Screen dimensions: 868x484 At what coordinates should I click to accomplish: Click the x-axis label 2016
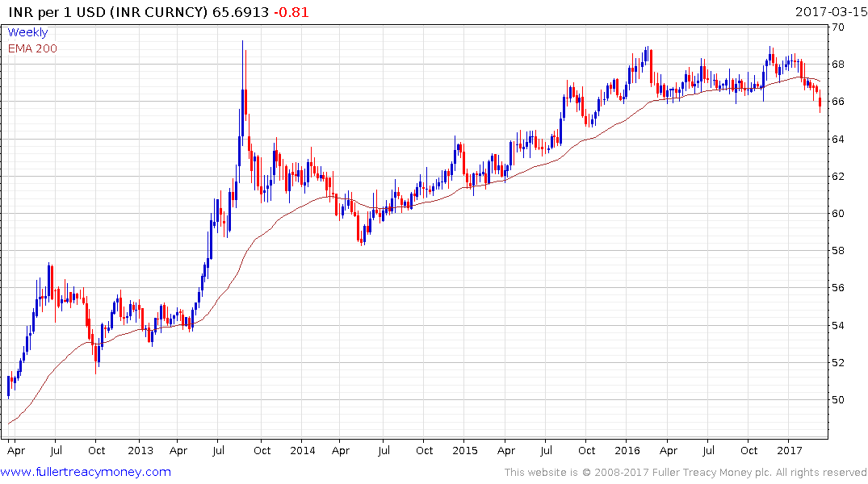pos(627,450)
